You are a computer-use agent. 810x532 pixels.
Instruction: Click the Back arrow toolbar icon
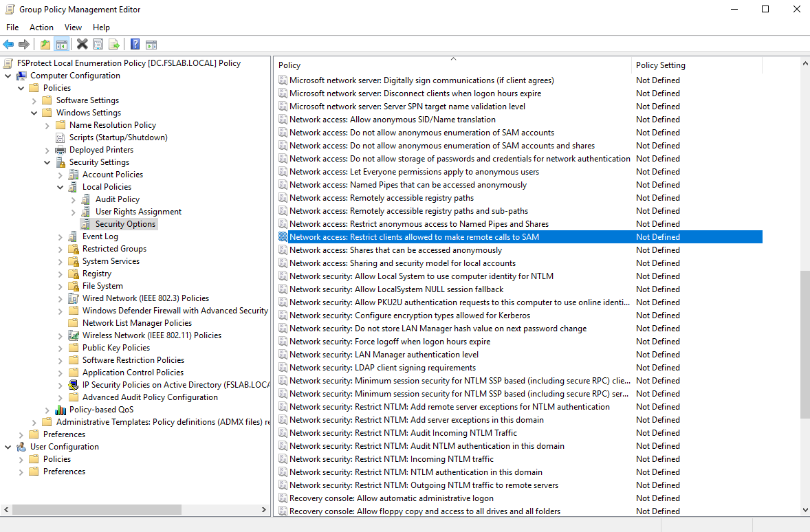pos(8,45)
